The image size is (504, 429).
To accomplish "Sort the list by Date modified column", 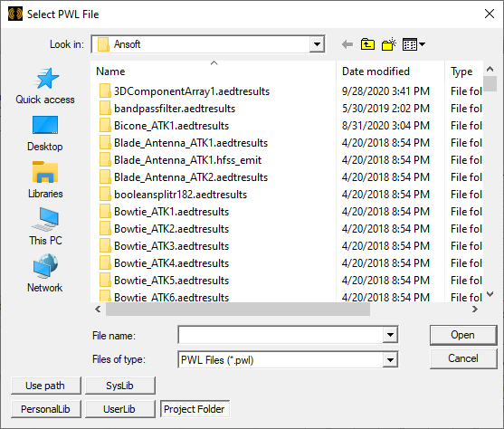I will point(390,71).
